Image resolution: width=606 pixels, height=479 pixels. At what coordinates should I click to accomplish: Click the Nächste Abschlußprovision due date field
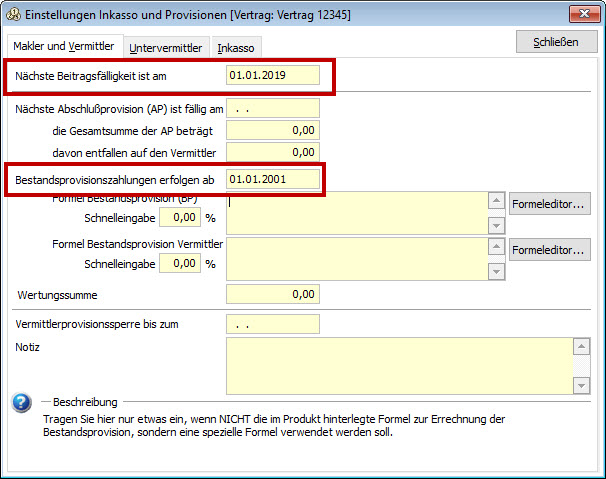[273, 108]
